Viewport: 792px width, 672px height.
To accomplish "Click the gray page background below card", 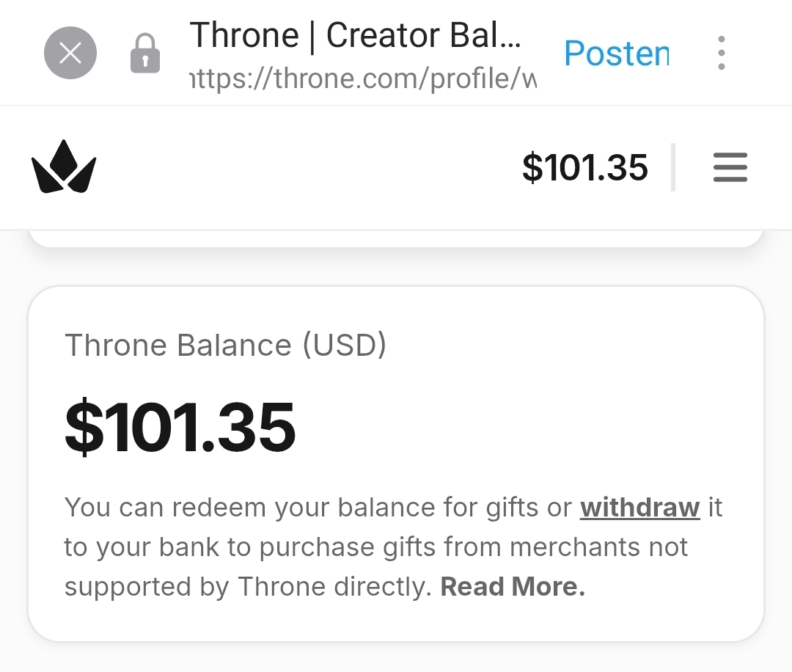I will coord(396,659).
